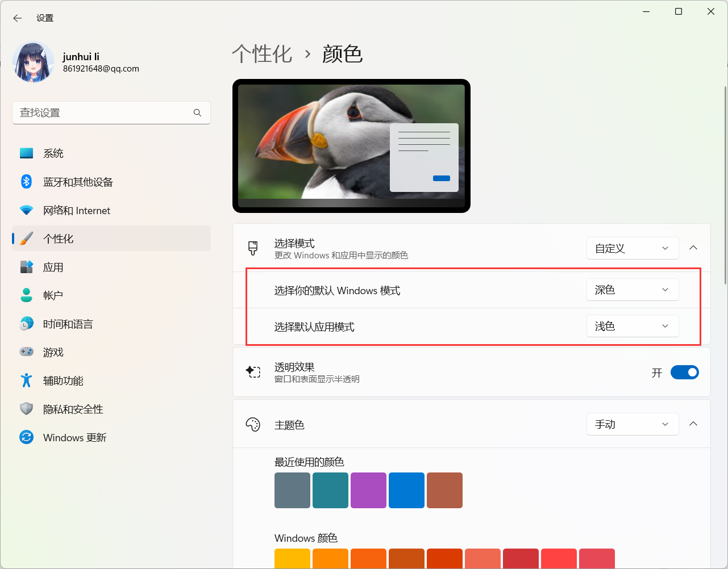Click the junhui li account name
Viewport: 728px width, 569px height.
coord(81,56)
